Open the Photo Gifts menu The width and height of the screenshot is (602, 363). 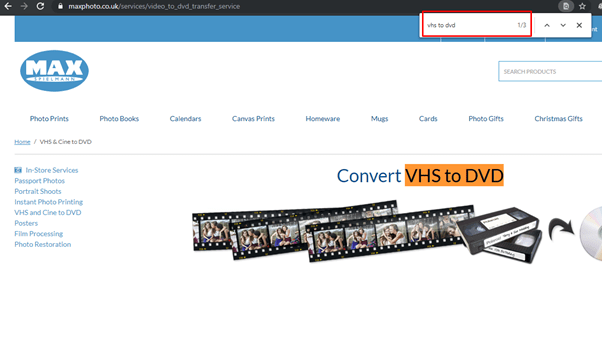click(x=486, y=119)
